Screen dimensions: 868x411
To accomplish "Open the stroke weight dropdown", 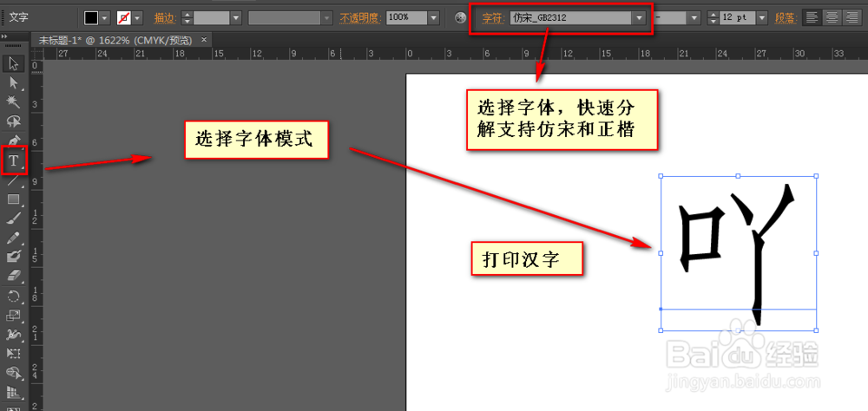I will tap(236, 17).
